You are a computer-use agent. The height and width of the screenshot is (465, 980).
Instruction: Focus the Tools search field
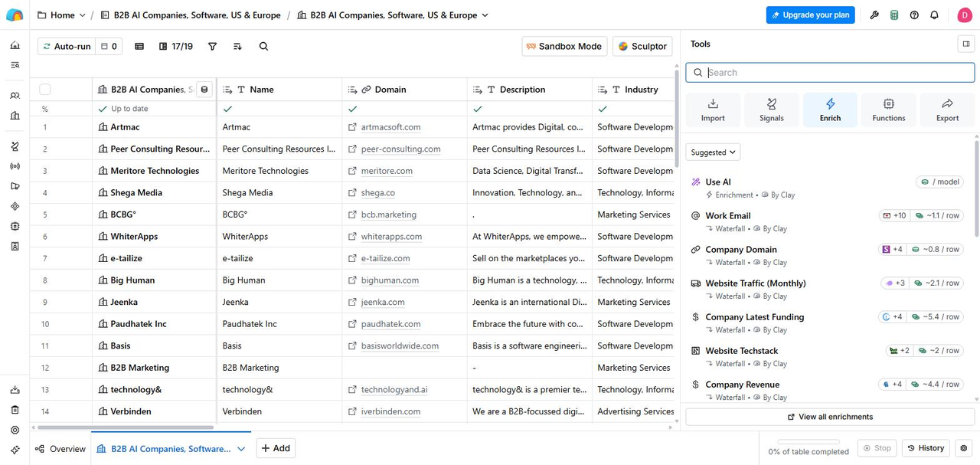tap(830, 72)
